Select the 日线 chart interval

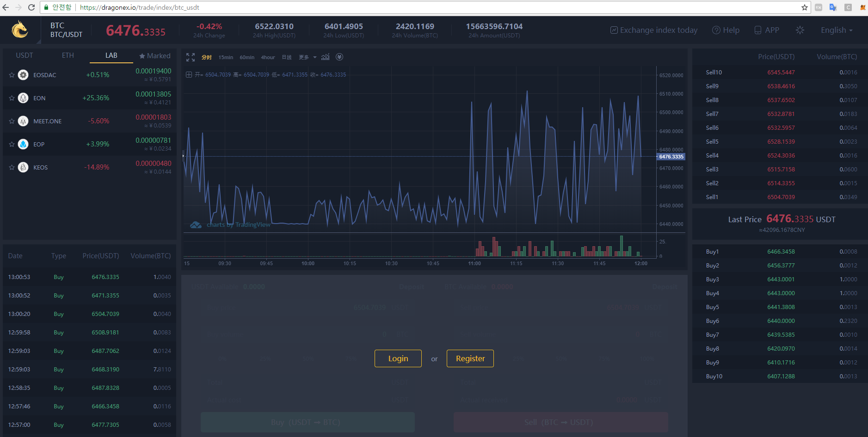point(287,57)
